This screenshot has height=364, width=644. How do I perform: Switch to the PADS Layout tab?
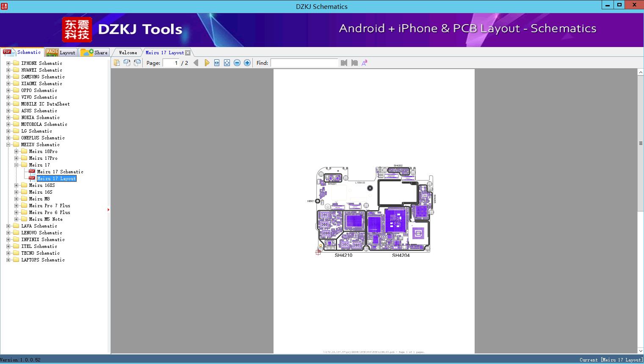(x=61, y=53)
